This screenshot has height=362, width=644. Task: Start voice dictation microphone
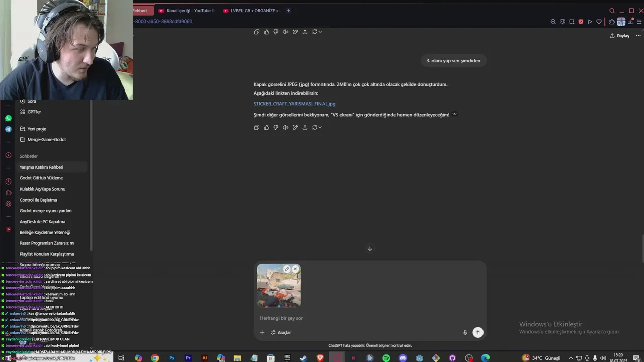[x=465, y=332]
